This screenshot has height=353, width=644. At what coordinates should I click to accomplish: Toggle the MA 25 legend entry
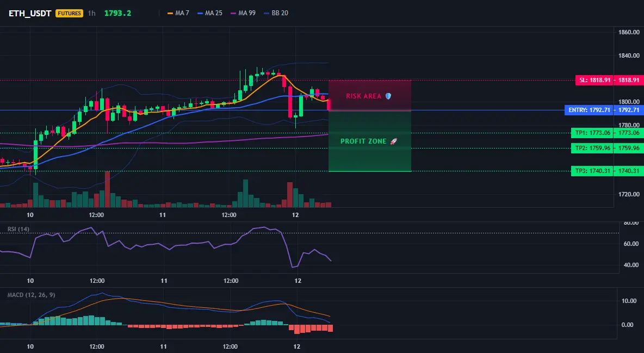(x=210, y=13)
